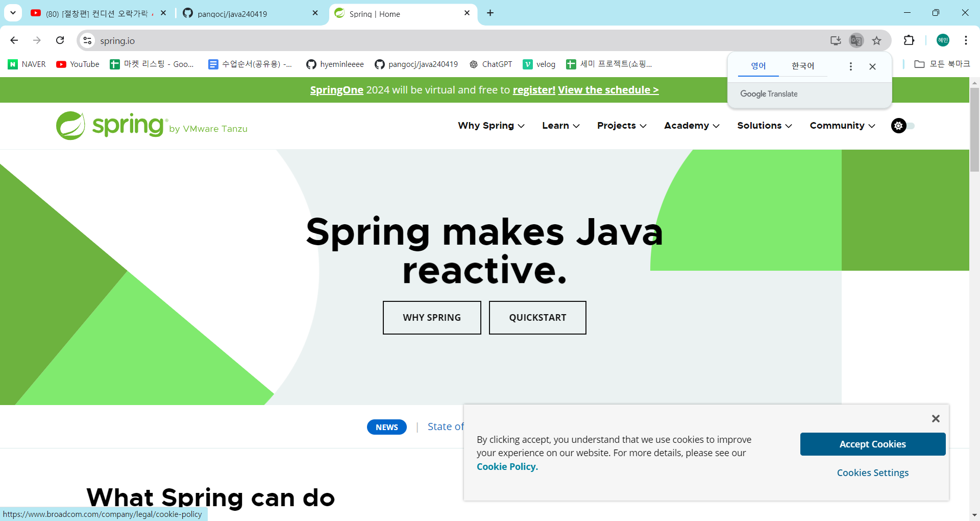
Task: Open the Chrome profile avatar
Action: [943, 40]
